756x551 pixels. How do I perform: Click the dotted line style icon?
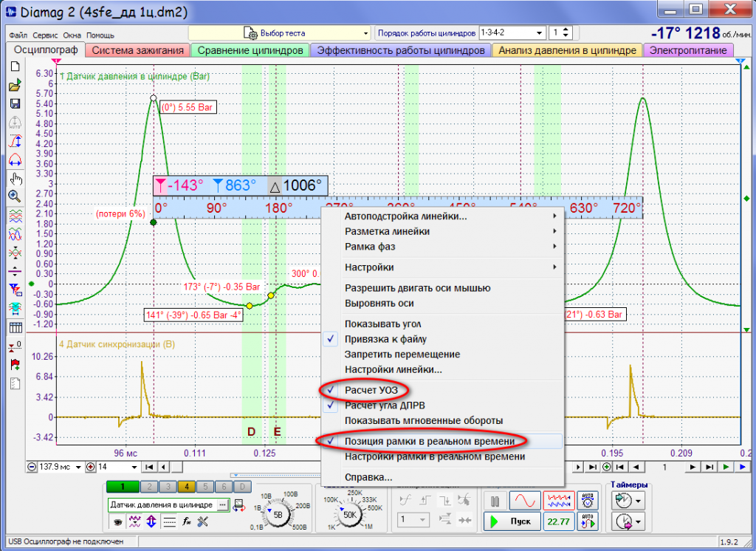pos(169,521)
